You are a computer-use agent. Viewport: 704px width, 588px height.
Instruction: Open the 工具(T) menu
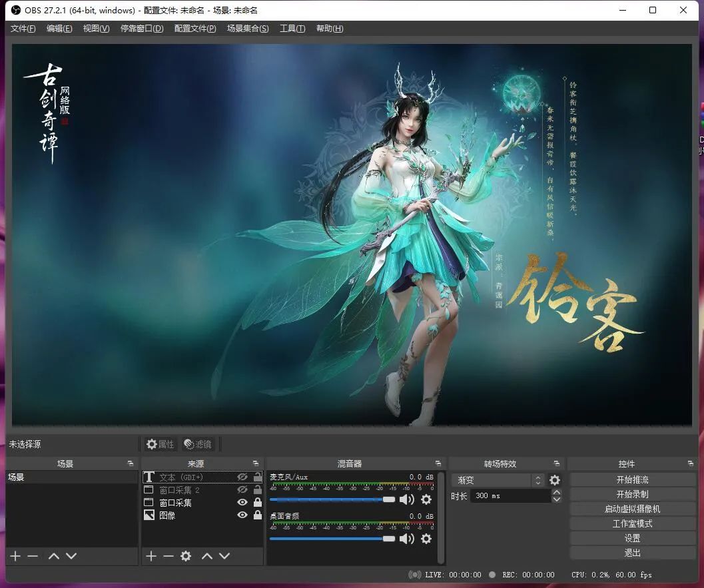(x=292, y=29)
